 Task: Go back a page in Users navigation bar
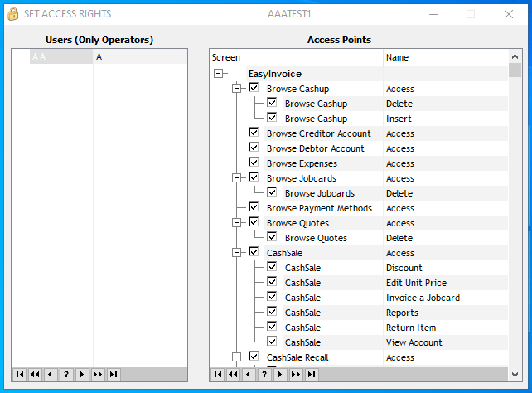tap(35, 374)
